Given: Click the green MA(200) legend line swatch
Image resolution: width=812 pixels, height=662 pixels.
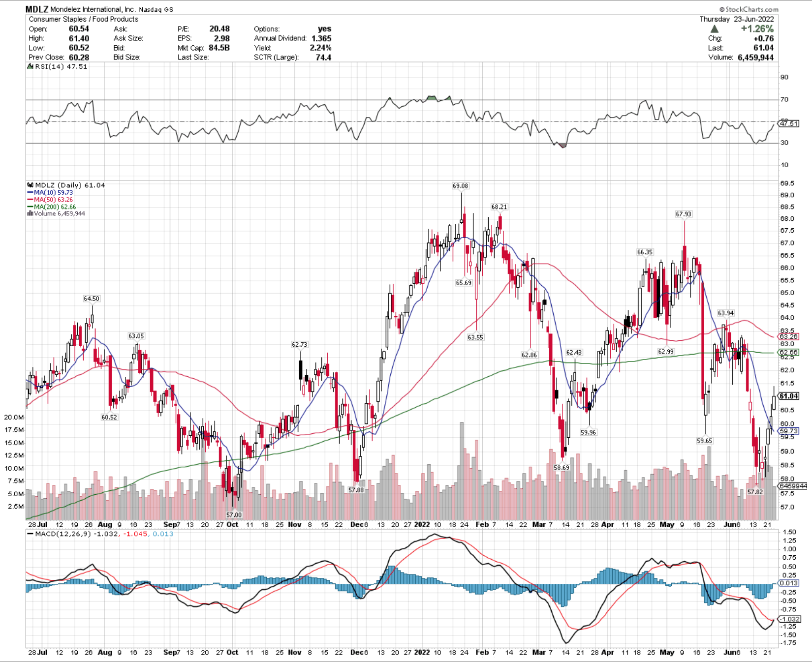Looking at the screenshot, I should tap(30, 207).
